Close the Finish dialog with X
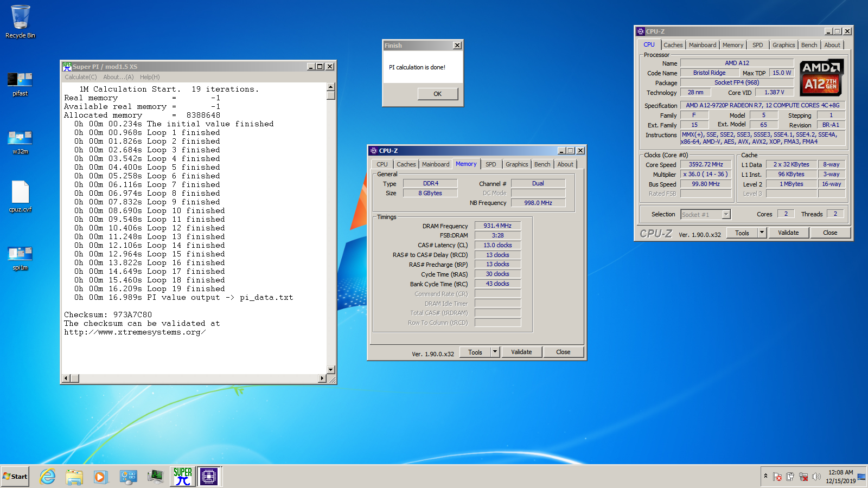The width and height of the screenshot is (868, 488). tap(457, 46)
